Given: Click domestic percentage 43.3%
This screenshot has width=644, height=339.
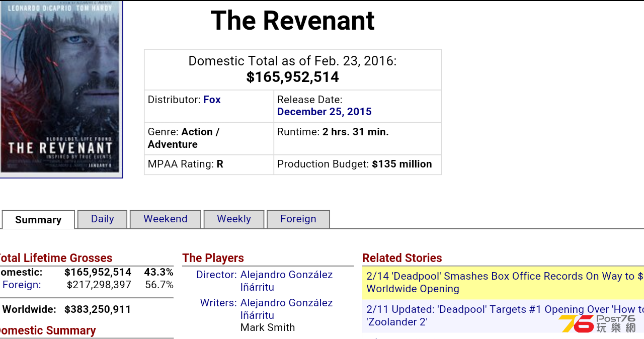Looking at the screenshot, I should pos(158,272).
